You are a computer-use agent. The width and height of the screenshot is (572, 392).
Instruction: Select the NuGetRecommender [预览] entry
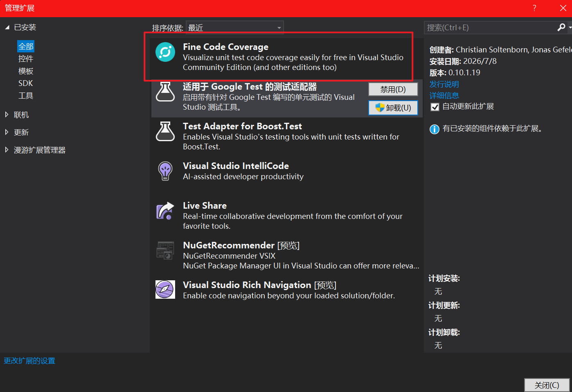pyautogui.click(x=287, y=256)
